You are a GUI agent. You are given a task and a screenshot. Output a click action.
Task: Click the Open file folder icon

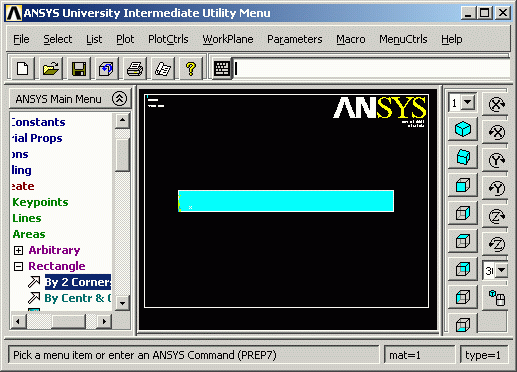(x=50, y=69)
